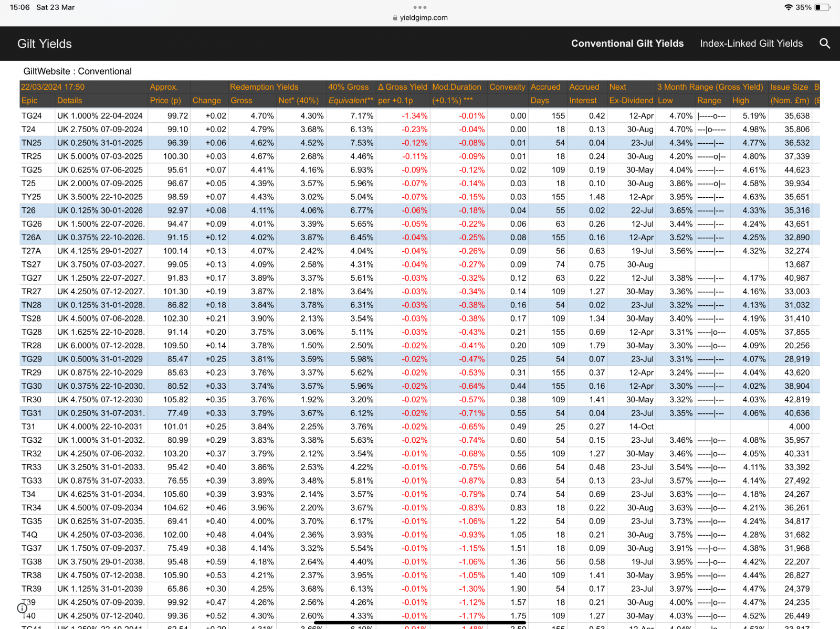840x629 pixels.
Task: Open Conventional Gilt Yields tab
Action: point(627,44)
